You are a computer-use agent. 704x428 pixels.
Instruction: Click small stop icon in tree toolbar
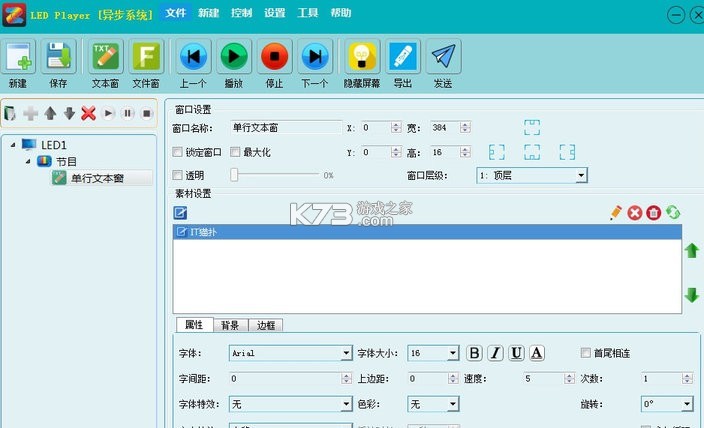[x=147, y=113]
